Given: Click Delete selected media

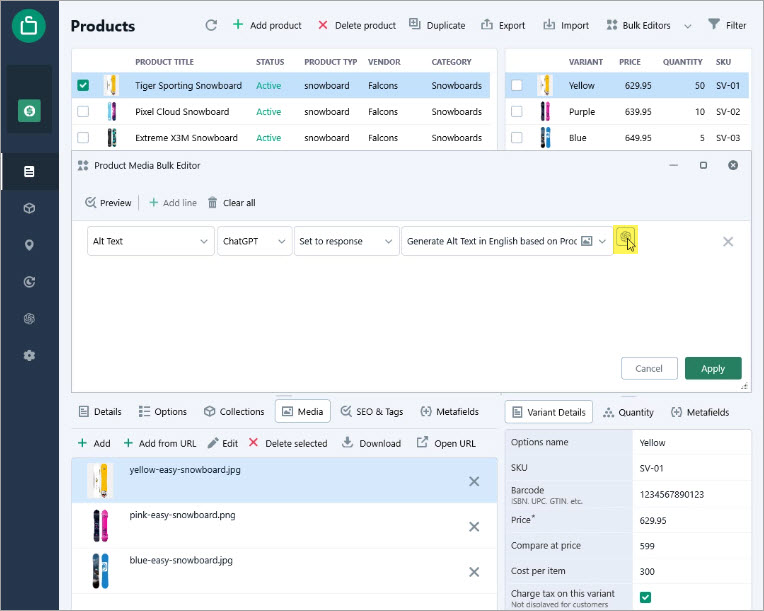Looking at the screenshot, I should (x=288, y=443).
